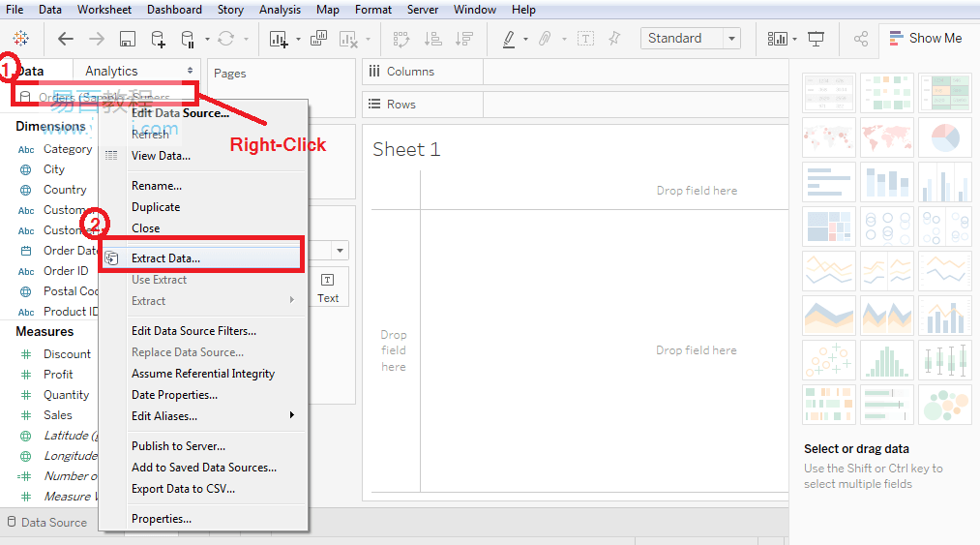Toggle the Show Me panel
This screenshot has height=545, width=980.
[x=926, y=38]
